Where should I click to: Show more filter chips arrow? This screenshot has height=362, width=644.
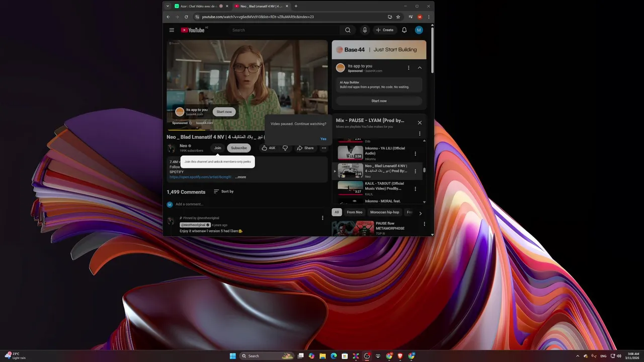[x=421, y=213]
